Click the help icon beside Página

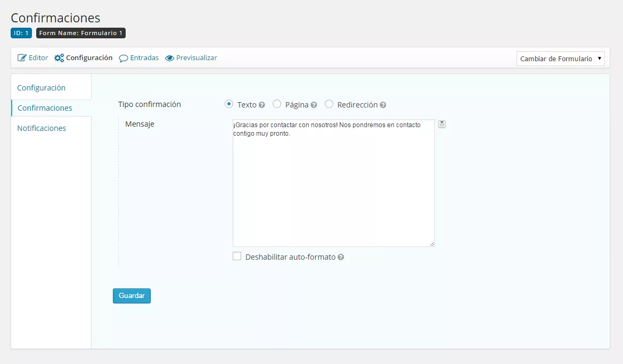coord(314,105)
